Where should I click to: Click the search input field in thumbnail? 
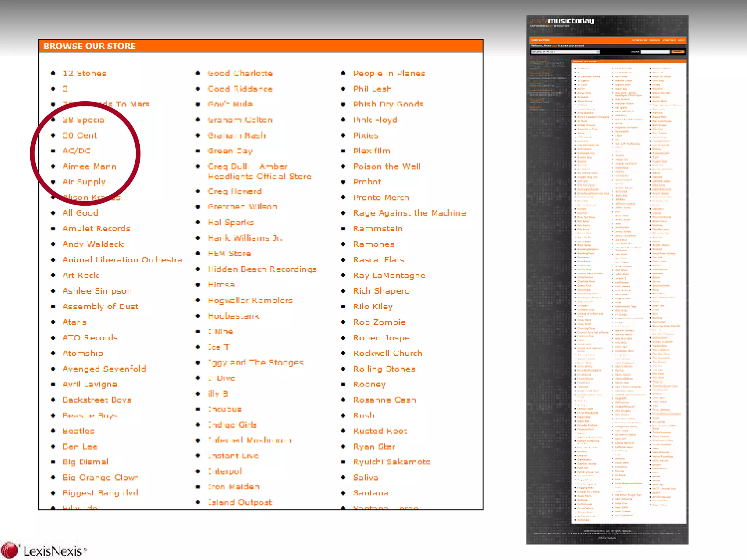655,52
